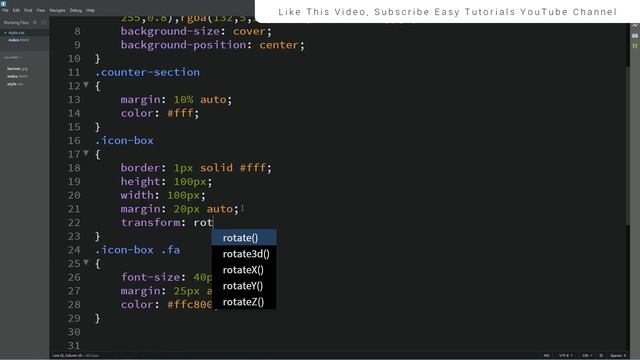Screen dimensions: 640x360
Task: Choose rotate() from autocomplete list
Action: 244,238
